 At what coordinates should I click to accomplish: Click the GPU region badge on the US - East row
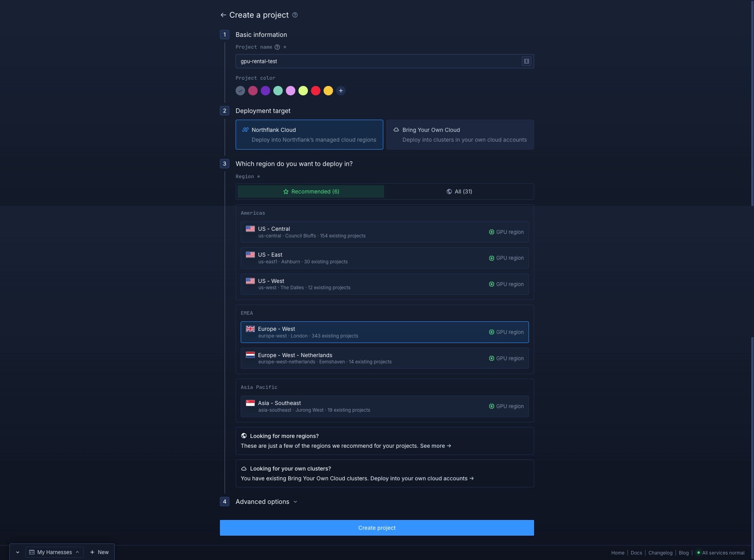506,258
